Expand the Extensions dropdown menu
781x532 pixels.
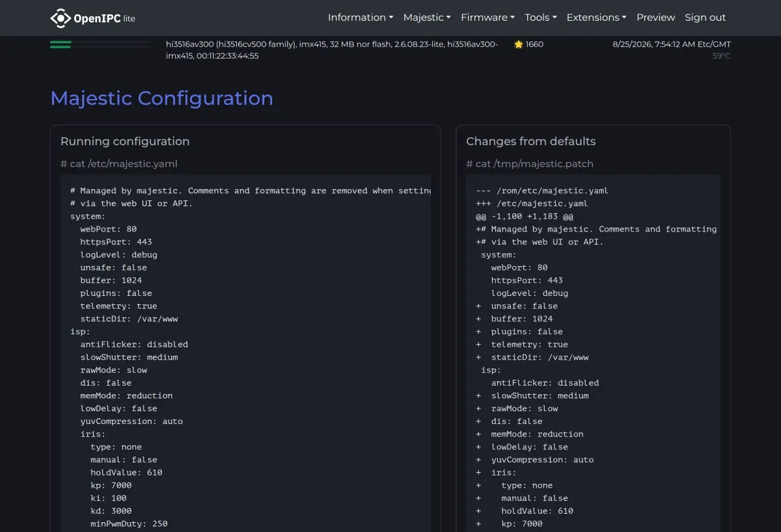click(596, 18)
